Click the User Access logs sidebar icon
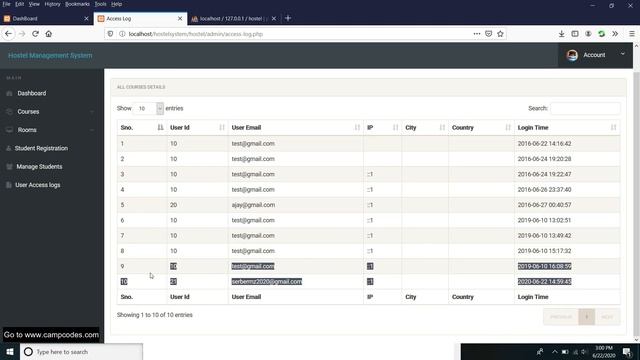The image size is (640, 360). click(9, 185)
